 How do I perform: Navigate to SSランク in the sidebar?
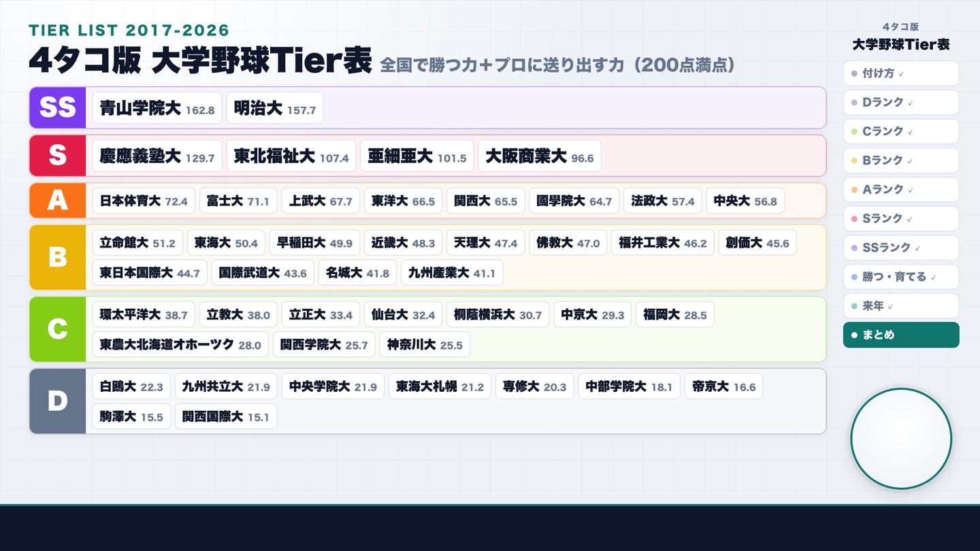[x=900, y=248]
